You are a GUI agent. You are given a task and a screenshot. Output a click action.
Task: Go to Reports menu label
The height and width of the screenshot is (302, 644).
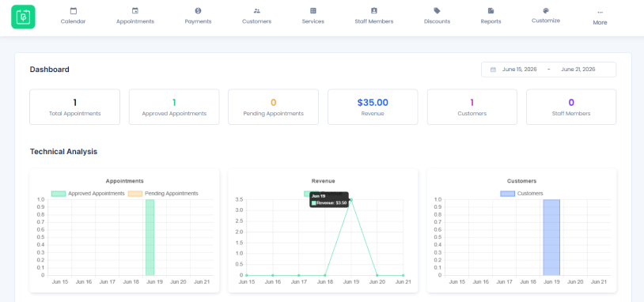(491, 21)
